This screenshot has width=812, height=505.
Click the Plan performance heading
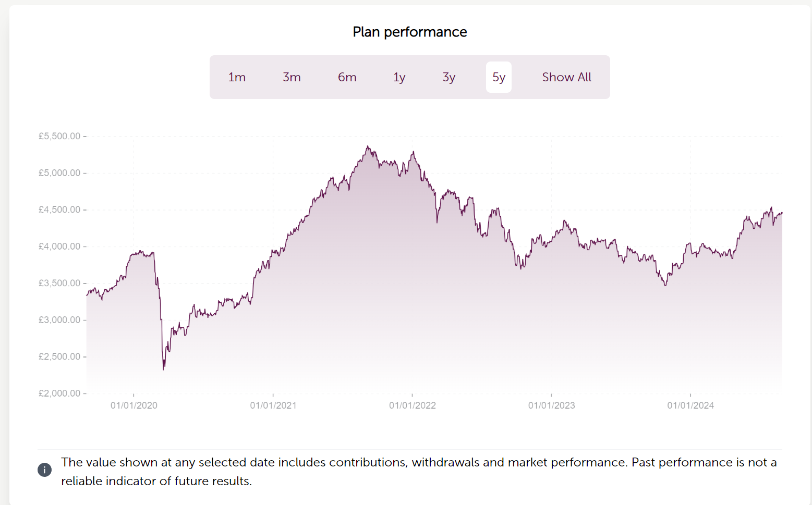(409, 32)
